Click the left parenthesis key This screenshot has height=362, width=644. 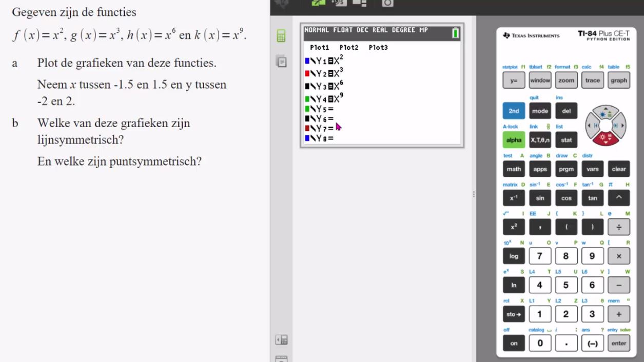[567, 227]
